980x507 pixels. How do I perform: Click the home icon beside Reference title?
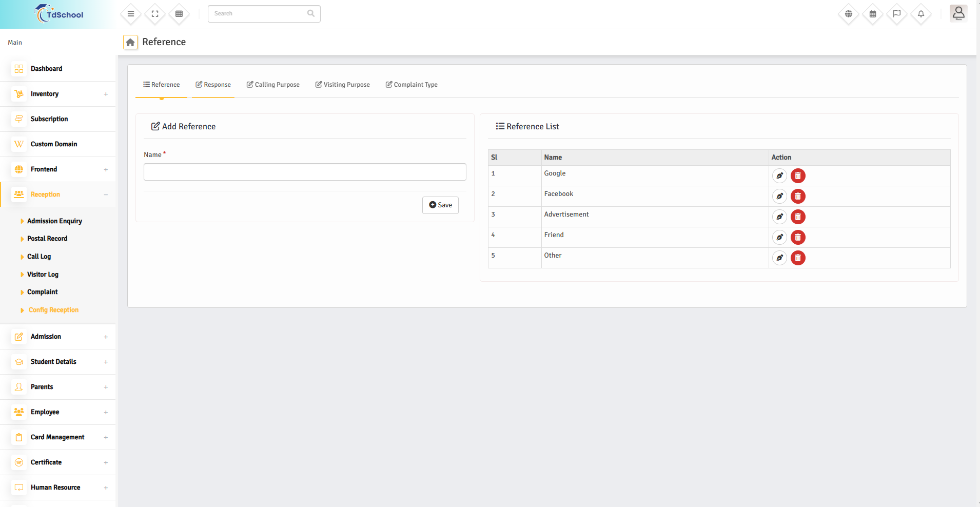coord(130,42)
